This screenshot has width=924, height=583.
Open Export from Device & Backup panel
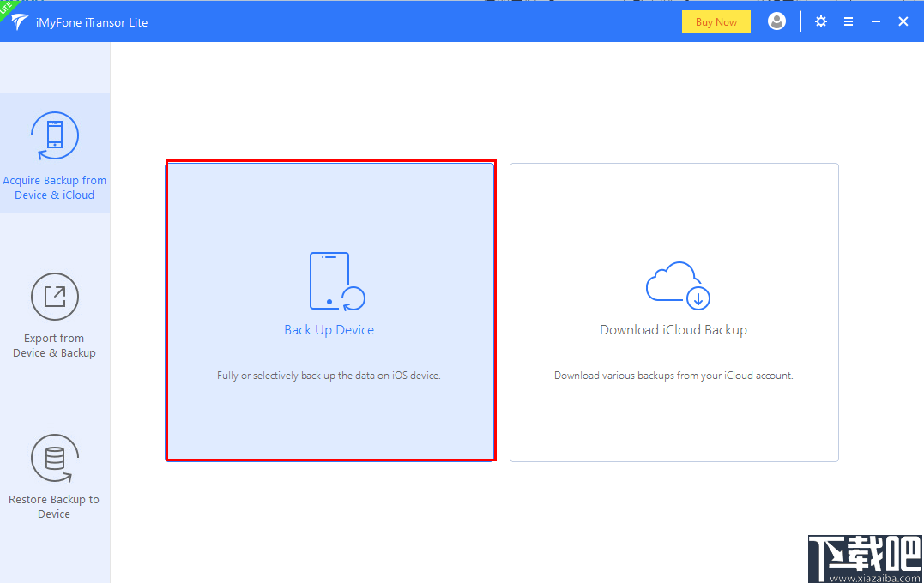(54, 296)
